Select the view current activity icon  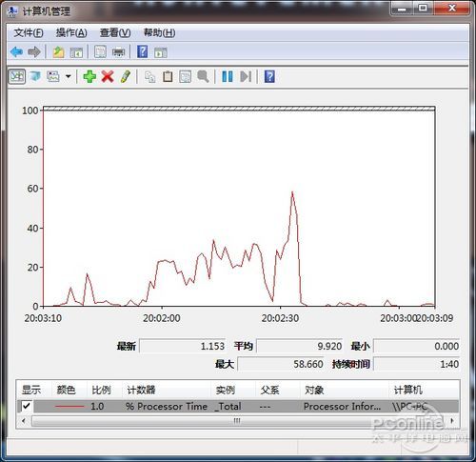17,76
